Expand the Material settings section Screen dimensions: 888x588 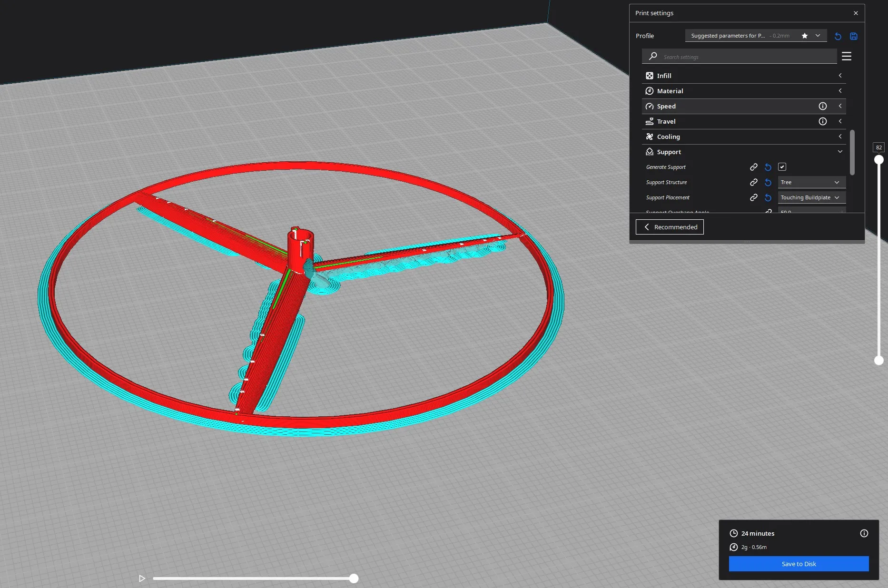coord(743,91)
